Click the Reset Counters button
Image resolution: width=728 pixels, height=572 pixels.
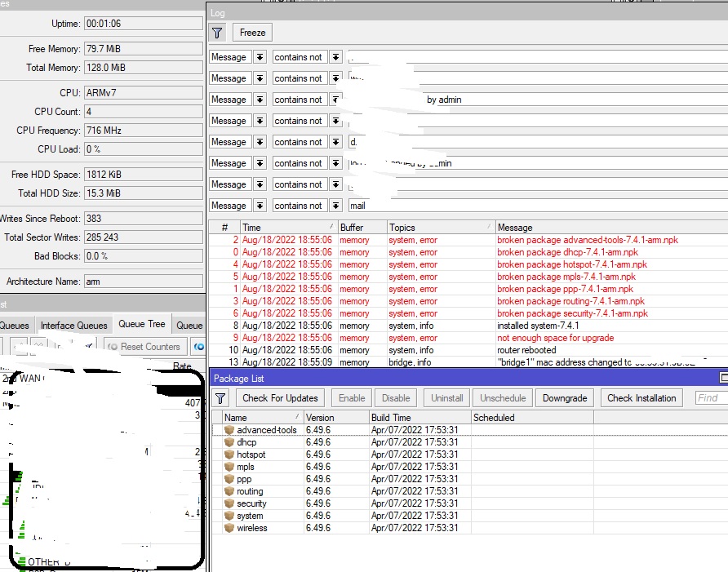point(145,347)
